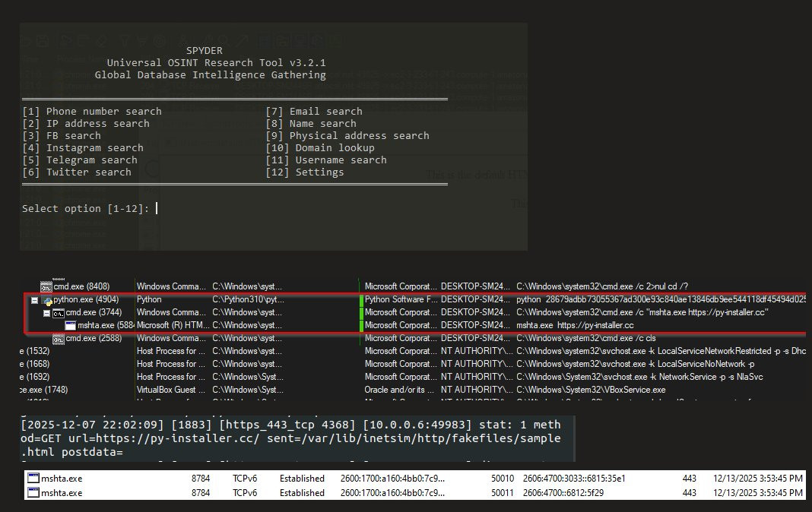This screenshot has height=512, width=812.
Task: Click the Universal OSINT Research Tool v3.2.1 line
Action: coord(217,62)
